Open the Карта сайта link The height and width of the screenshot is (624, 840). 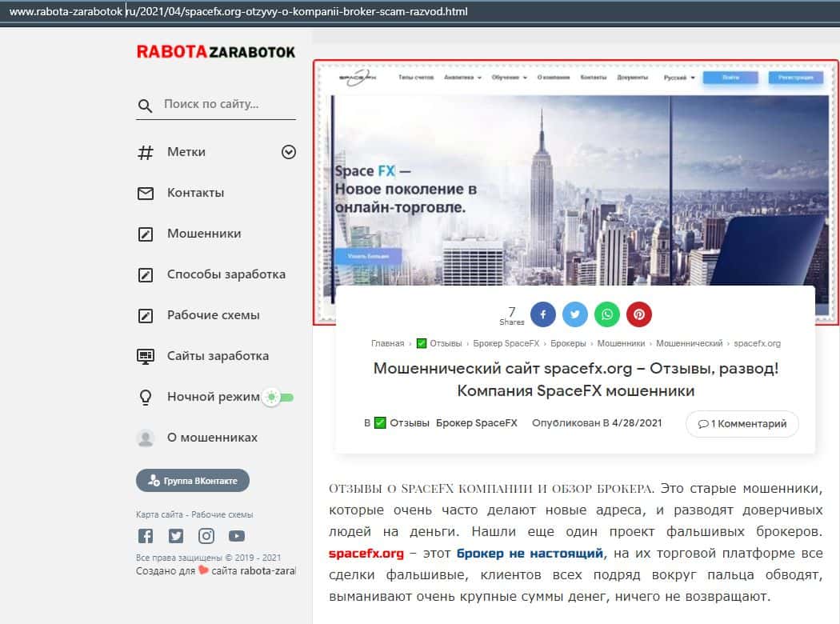(159, 514)
